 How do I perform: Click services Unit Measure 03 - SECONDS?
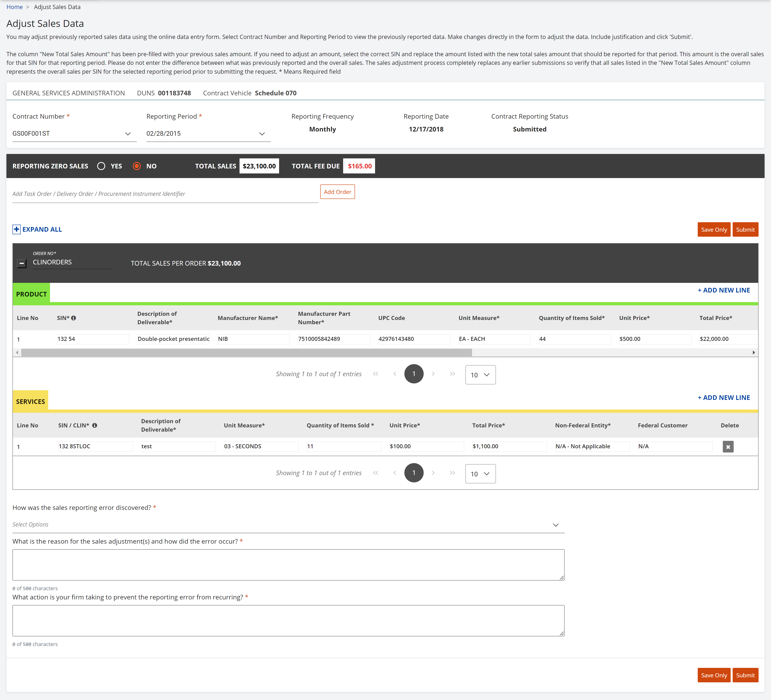261,446
